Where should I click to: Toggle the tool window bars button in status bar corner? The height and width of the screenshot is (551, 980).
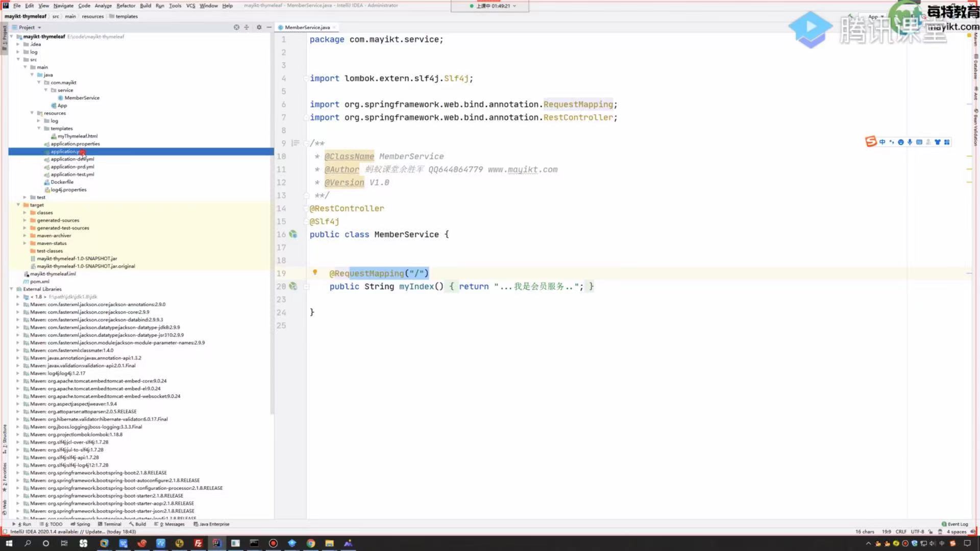point(5,532)
